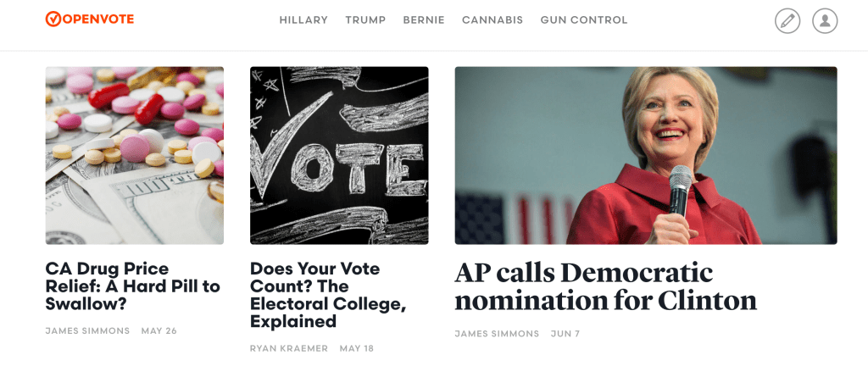Click the OpenVote checkmark logo icon
The image size is (868, 366).
pos(53,19)
